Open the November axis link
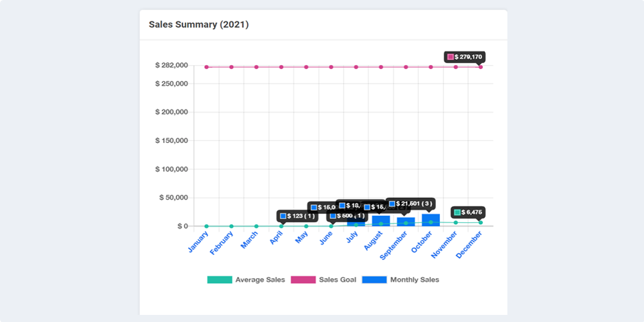 pos(444,245)
